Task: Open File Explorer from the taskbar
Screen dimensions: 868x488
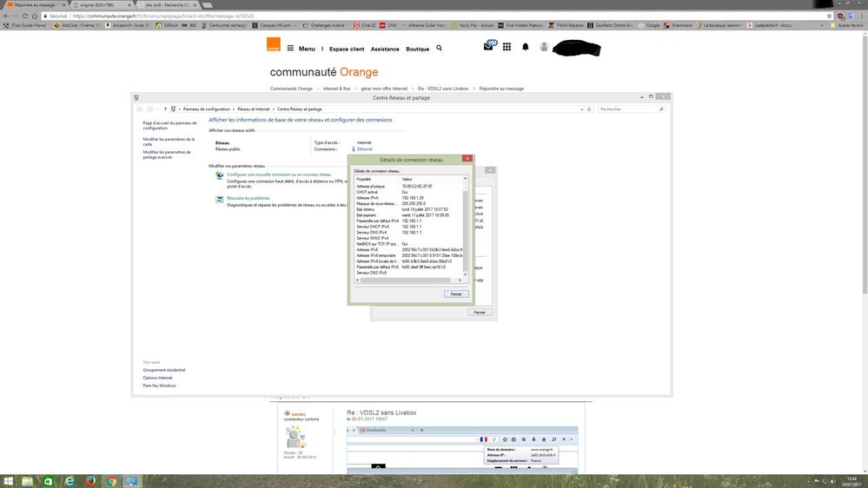Action: coord(27,481)
